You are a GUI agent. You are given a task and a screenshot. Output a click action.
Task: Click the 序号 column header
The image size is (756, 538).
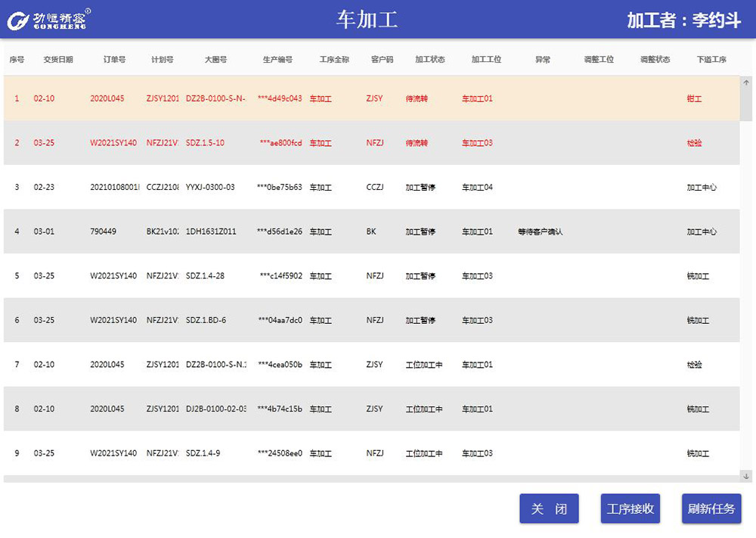(x=16, y=59)
